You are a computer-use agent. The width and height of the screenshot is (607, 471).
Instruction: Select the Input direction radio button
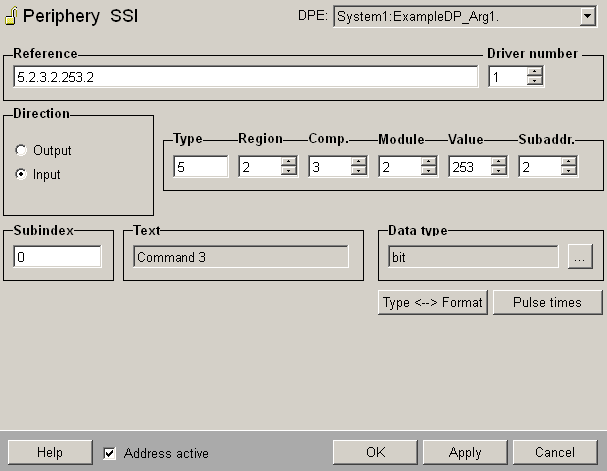pos(21,175)
